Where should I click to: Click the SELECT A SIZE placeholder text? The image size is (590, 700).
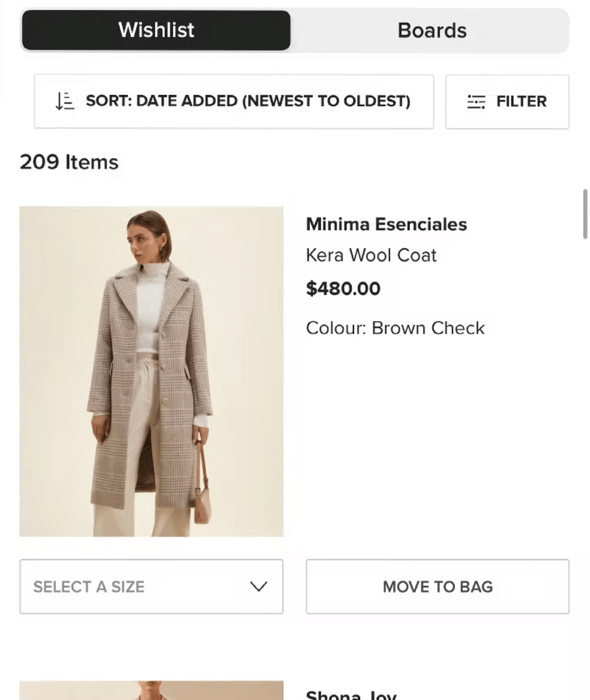click(89, 586)
